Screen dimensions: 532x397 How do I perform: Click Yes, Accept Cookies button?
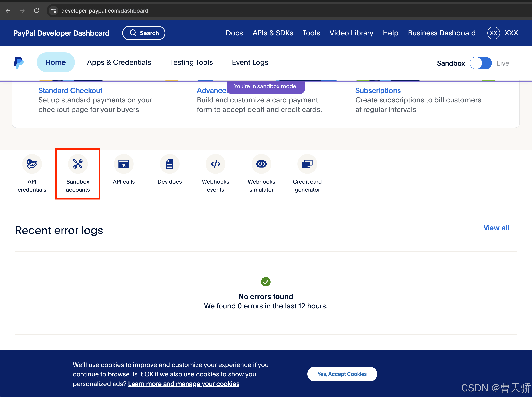click(342, 374)
